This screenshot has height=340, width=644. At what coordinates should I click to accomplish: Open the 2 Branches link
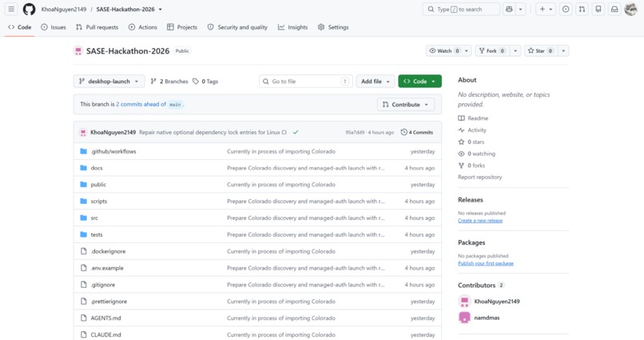pyautogui.click(x=169, y=82)
